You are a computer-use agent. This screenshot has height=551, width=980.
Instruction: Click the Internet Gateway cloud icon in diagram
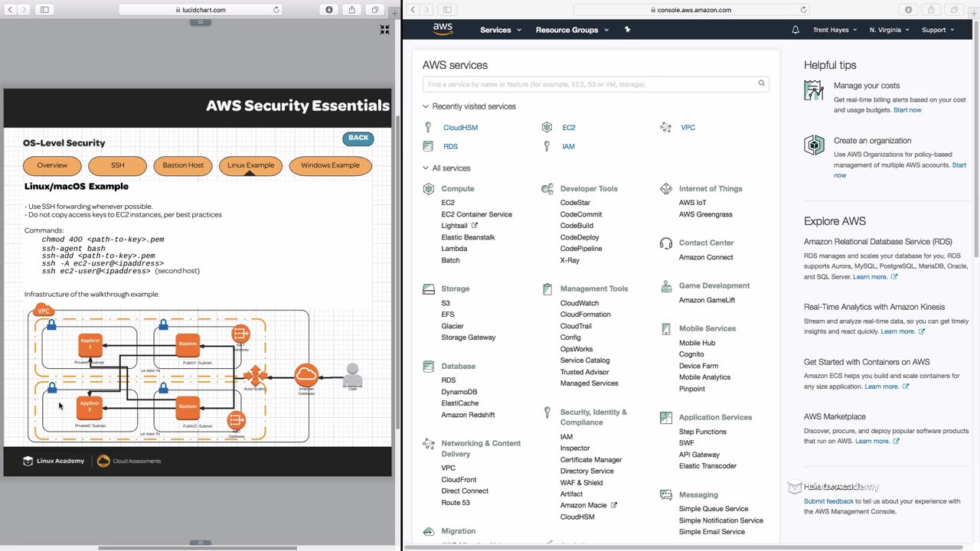click(306, 375)
